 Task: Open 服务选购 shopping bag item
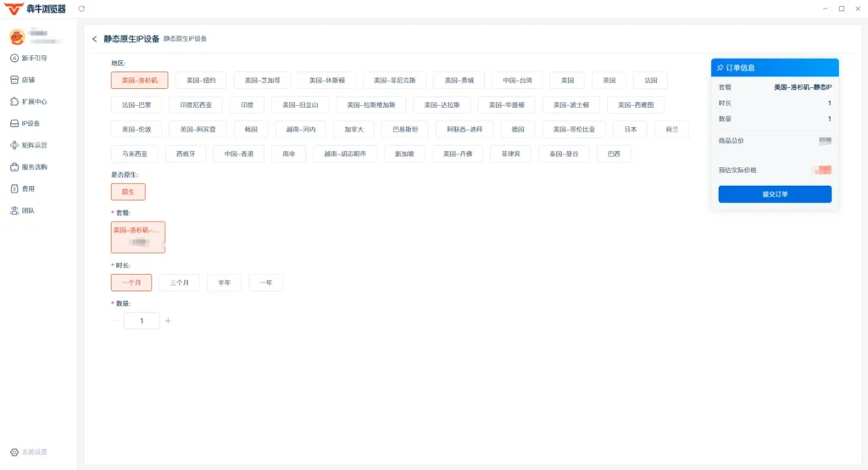click(29, 167)
